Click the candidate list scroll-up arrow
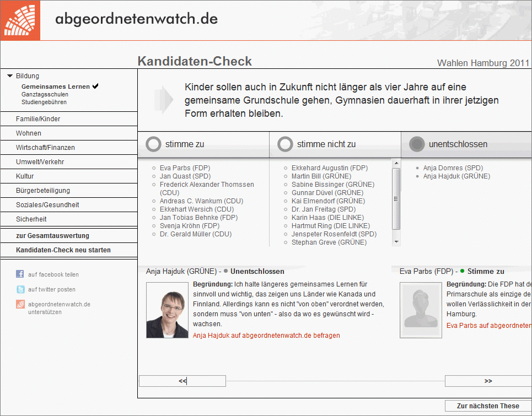 pos(396,163)
